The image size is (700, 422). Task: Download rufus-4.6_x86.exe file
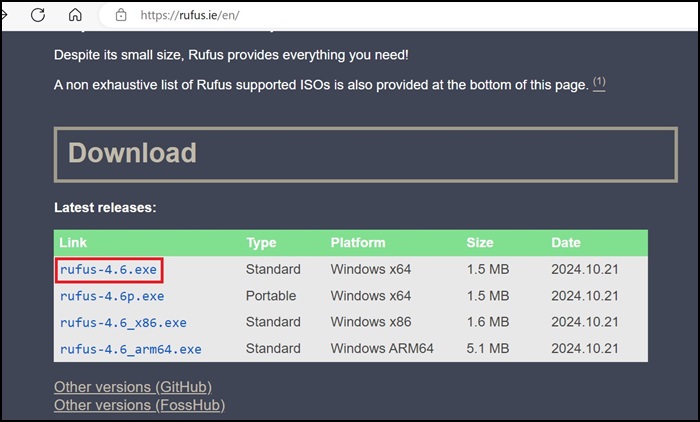click(123, 322)
